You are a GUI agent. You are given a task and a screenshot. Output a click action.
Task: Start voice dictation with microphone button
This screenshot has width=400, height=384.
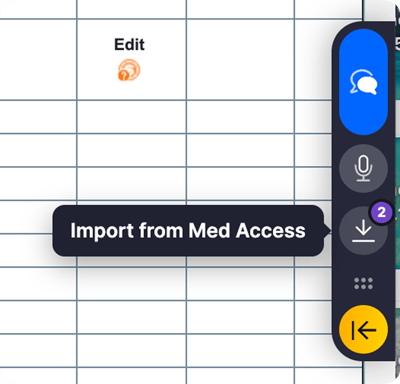point(363,168)
